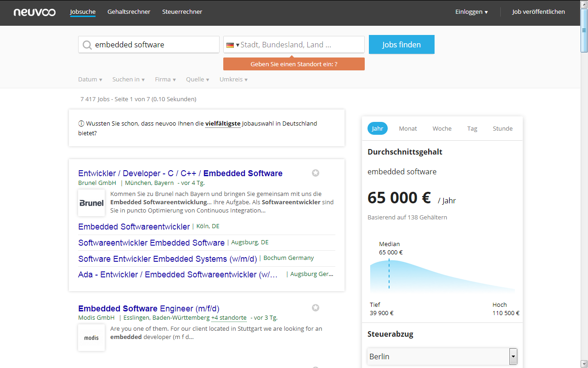Star the Modis Embedded Software Engineer job
This screenshot has height=368, width=588.
[x=316, y=308]
